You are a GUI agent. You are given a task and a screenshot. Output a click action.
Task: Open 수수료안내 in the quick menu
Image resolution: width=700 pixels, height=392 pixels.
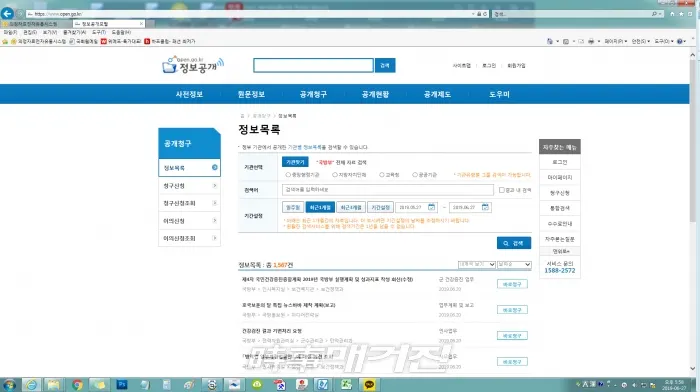click(560, 223)
